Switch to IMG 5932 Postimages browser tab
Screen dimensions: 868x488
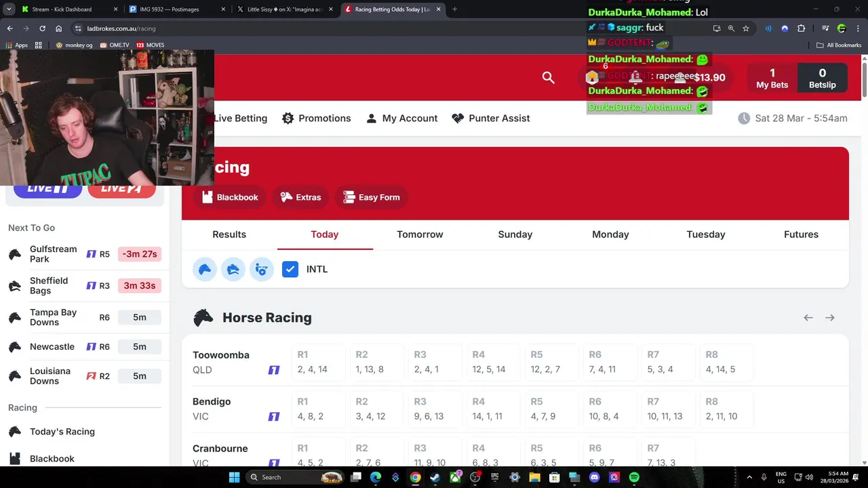[x=175, y=9]
